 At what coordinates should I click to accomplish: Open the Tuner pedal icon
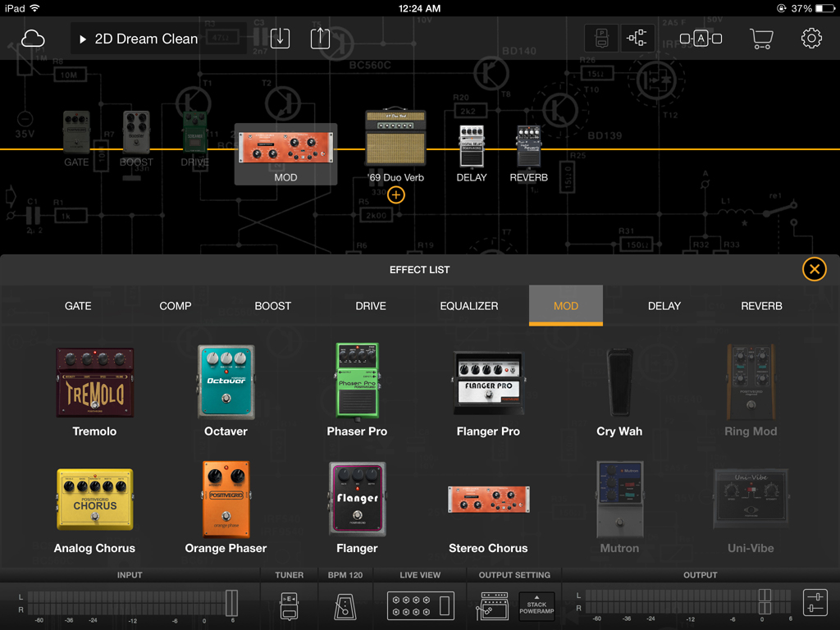pos(289,605)
